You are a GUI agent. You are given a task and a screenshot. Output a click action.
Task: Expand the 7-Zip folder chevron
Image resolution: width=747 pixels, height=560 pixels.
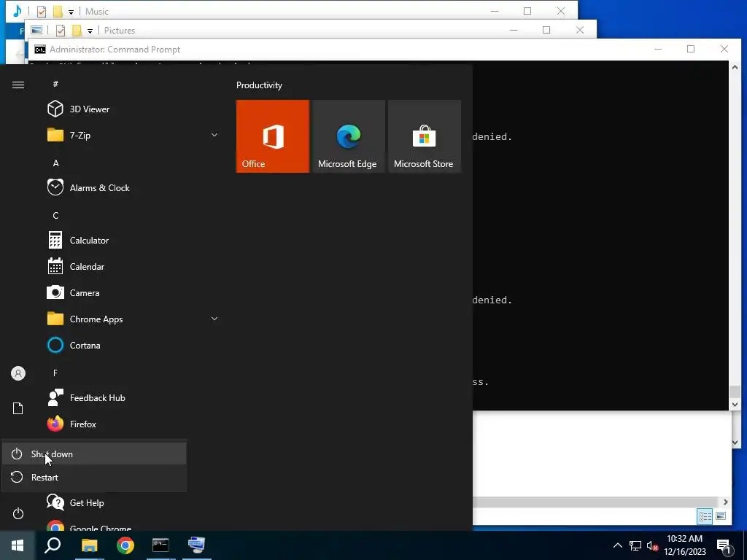point(214,135)
